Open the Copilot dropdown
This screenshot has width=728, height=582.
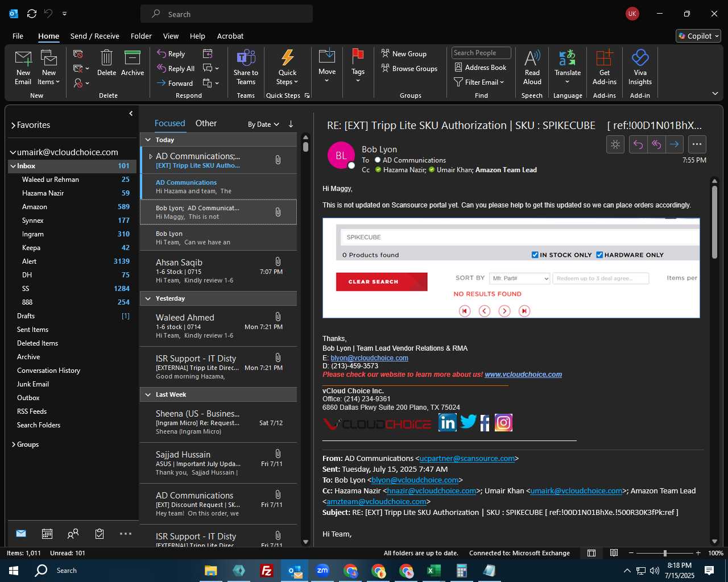(698, 36)
